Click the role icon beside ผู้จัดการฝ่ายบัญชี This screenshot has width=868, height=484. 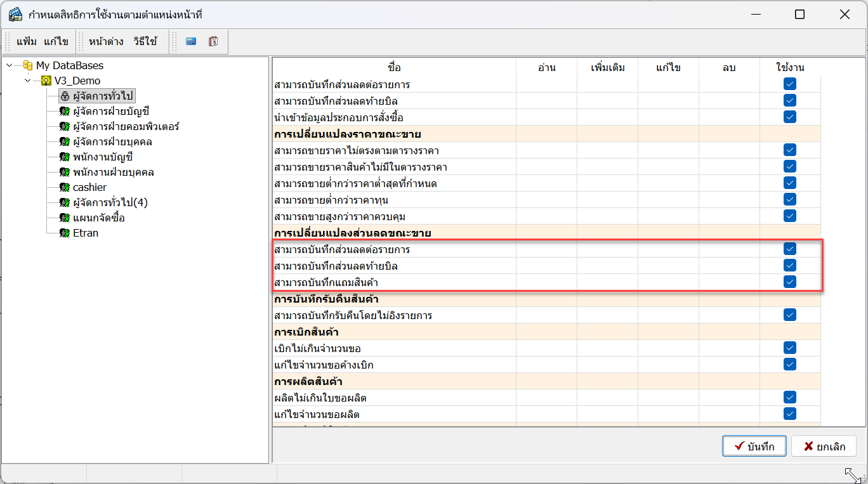[64, 111]
